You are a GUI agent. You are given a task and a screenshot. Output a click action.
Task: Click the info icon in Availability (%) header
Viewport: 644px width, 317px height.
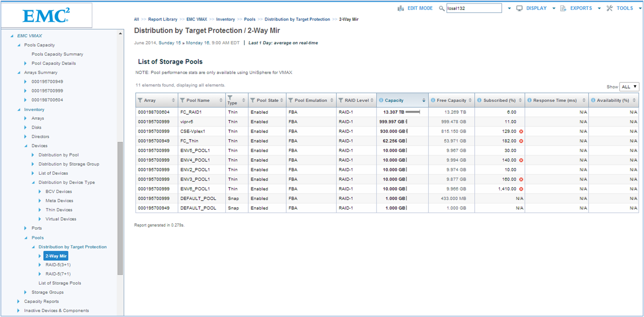[593, 100]
